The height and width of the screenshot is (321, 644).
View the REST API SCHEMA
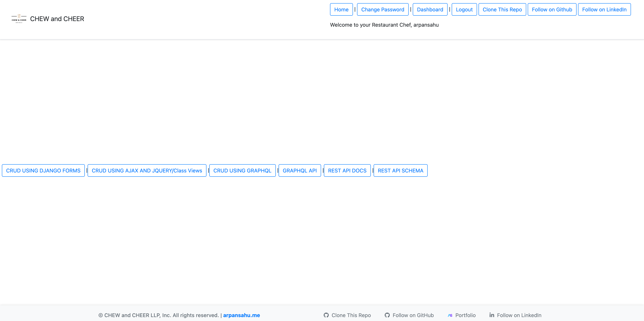click(400, 171)
